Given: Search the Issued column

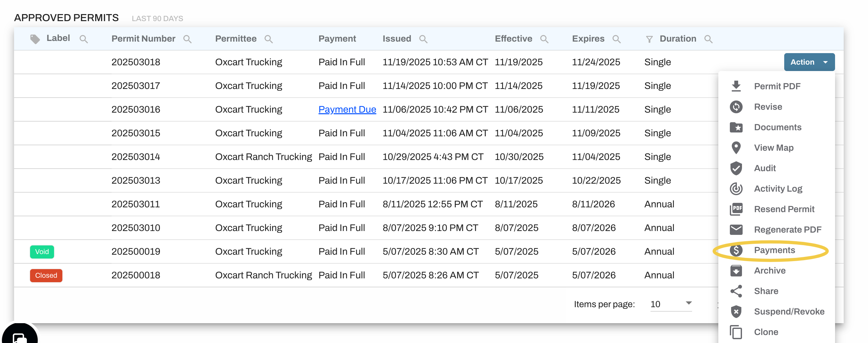Looking at the screenshot, I should (423, 39).
